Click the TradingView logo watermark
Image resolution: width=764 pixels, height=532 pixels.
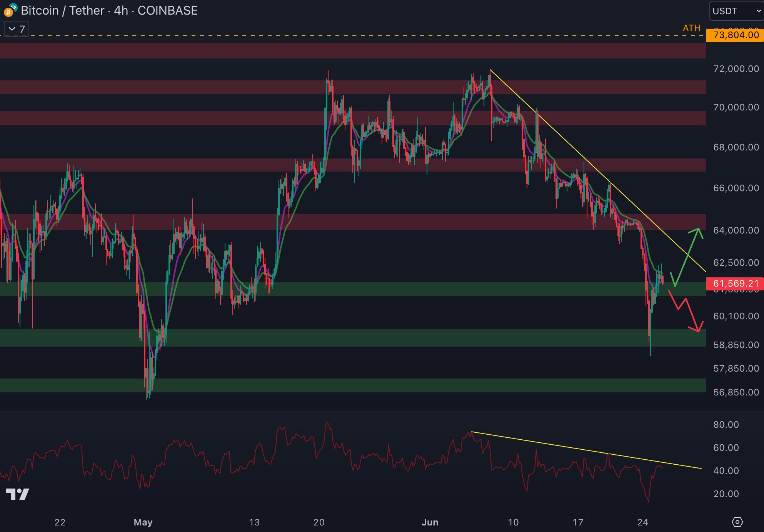tap(18, 494)
